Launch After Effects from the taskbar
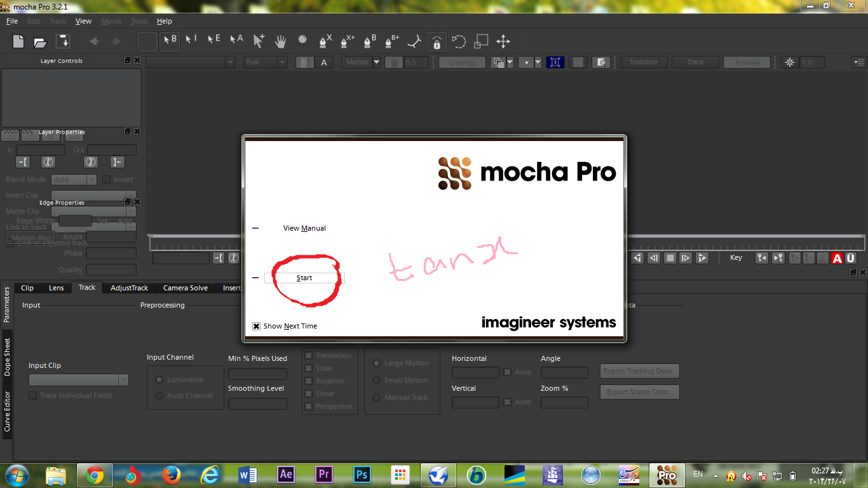 (286, 475)
